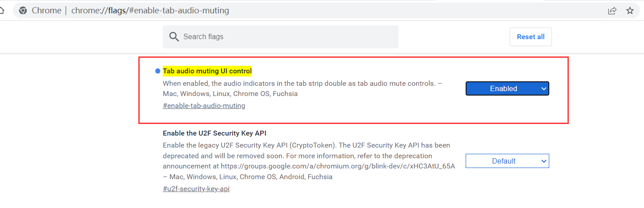Click the blue dot beside Tab audio muting

tap(157, 71)
